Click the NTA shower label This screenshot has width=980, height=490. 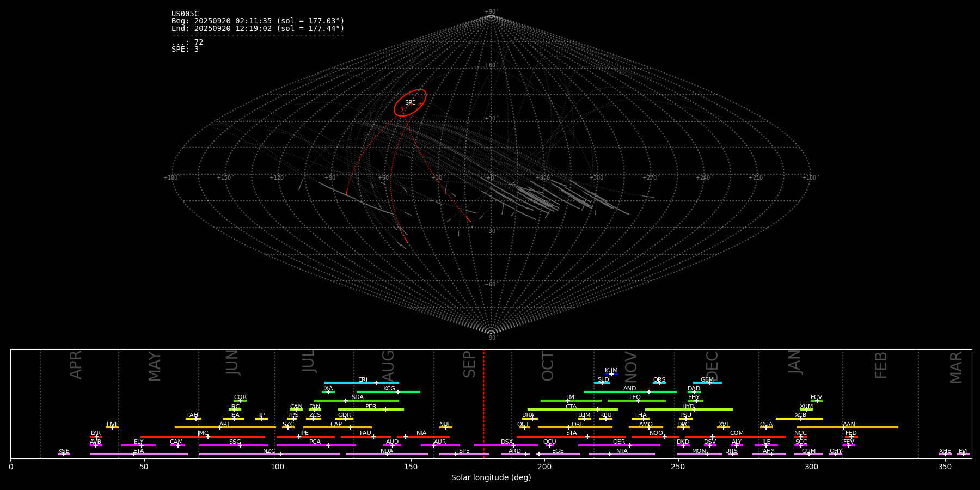tap(622, 451)
